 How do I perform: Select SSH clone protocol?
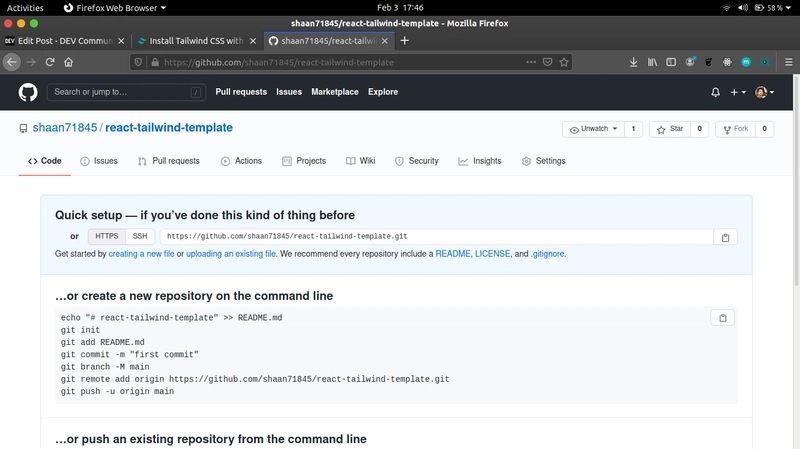pyautogui.click(x=140, y=236)
